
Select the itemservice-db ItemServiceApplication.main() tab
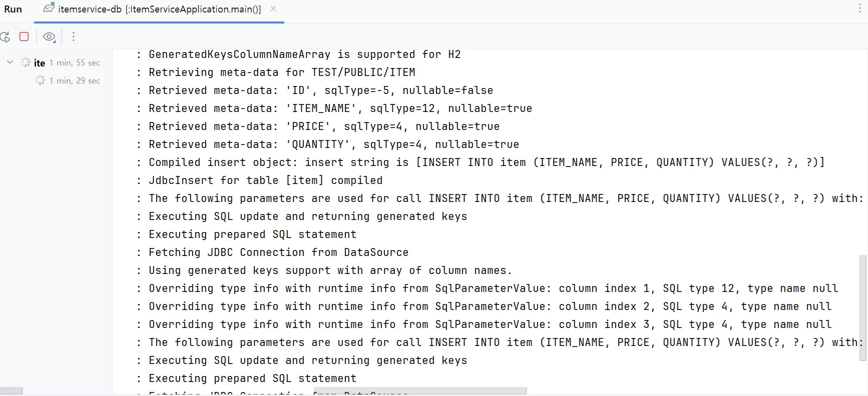[159, 9]
